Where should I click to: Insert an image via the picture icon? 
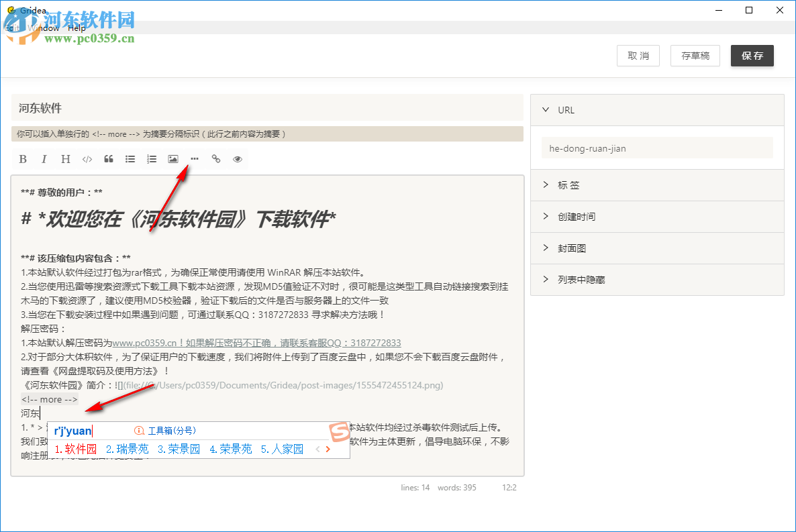(173, 160)
